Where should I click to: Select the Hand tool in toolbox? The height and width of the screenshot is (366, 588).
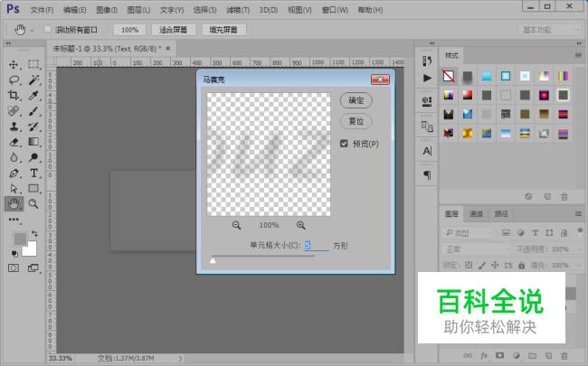pos(14,204)
